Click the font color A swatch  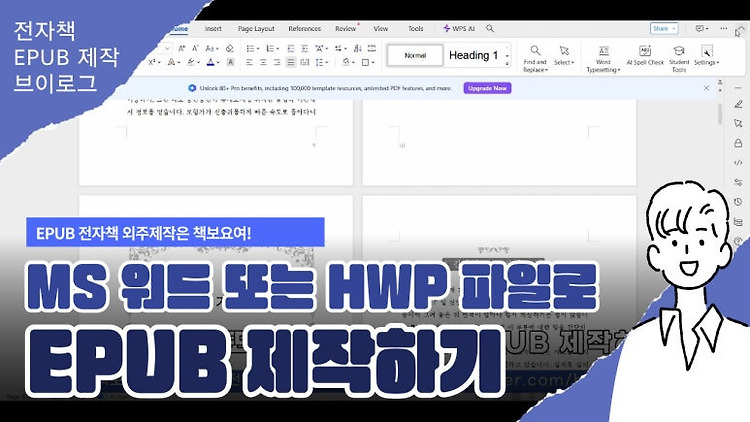pos(210,62)
